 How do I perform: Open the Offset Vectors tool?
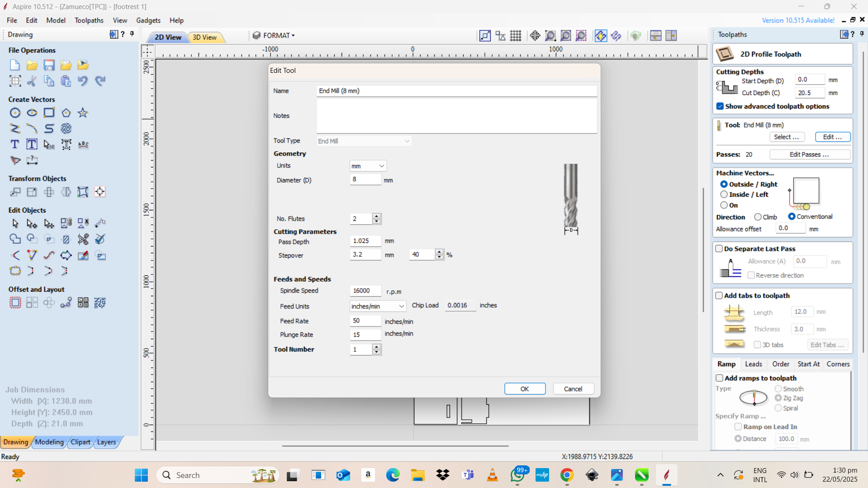point(15,303)
